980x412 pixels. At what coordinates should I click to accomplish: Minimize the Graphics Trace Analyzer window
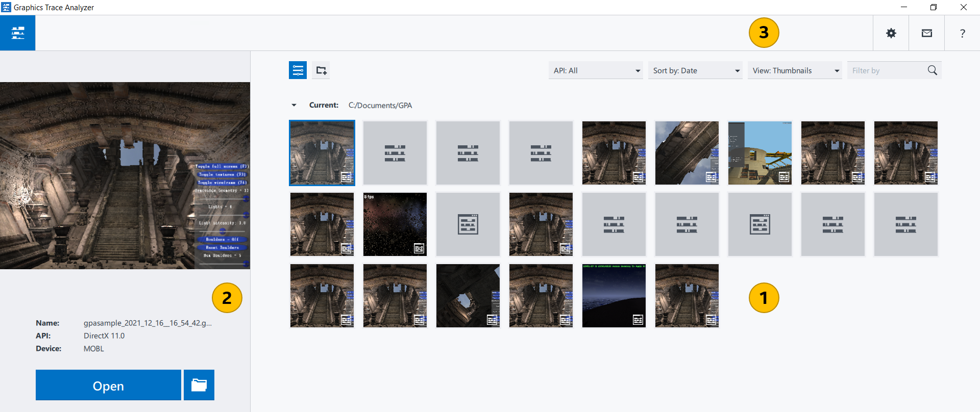904,7
